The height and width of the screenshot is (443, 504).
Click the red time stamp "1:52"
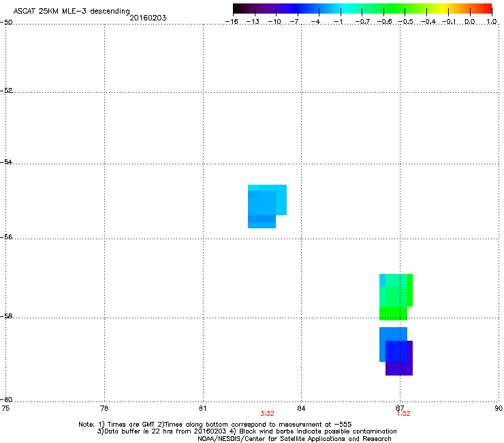coord(404,414)
